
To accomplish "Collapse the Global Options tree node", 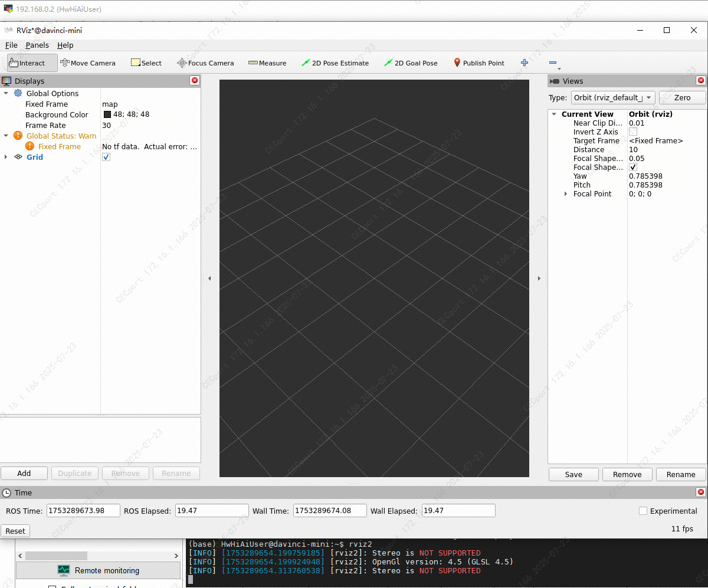I will point(6,93).
